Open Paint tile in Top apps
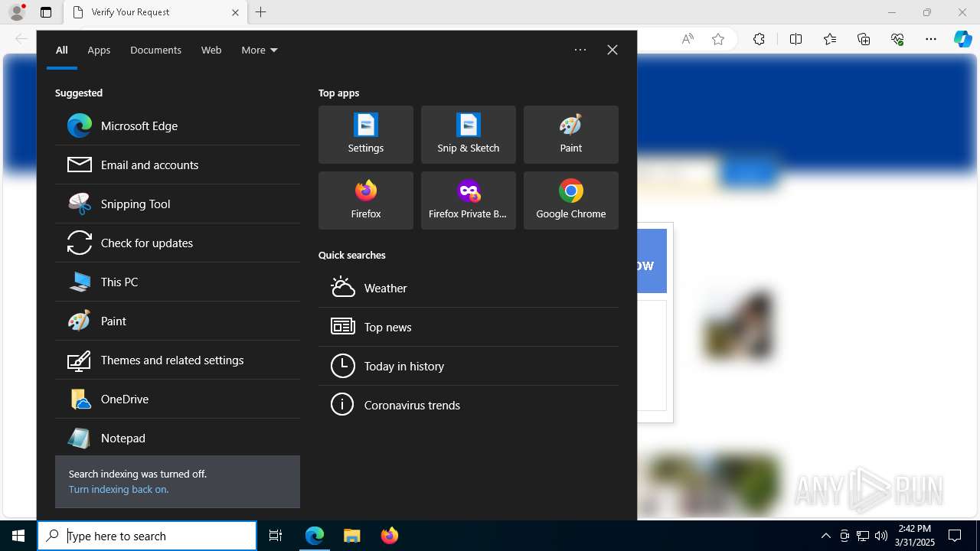The image size is (980, 551). (x=571, y=135)
